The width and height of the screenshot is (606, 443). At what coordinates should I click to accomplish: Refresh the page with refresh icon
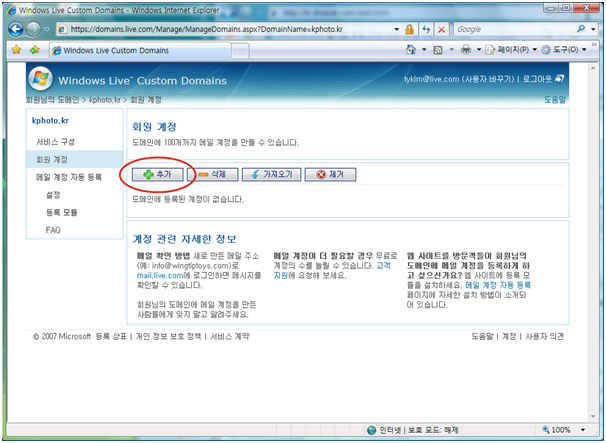coord(426,29)
